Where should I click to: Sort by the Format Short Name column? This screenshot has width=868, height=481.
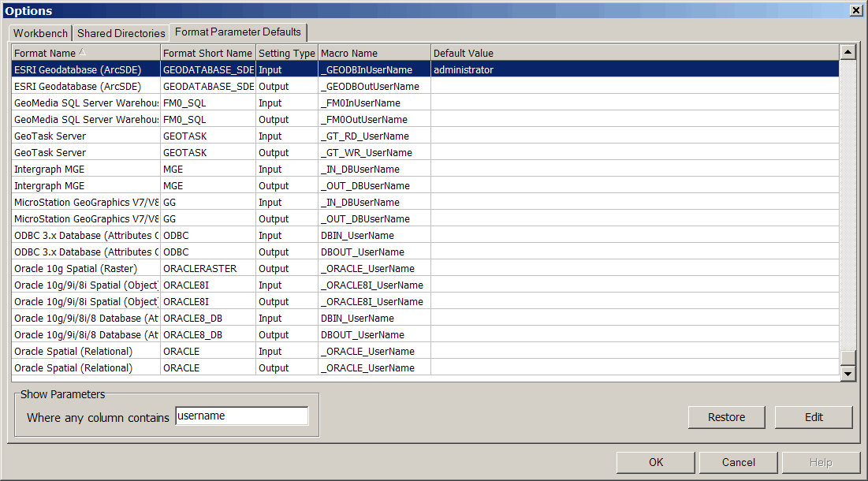point(207,53)
